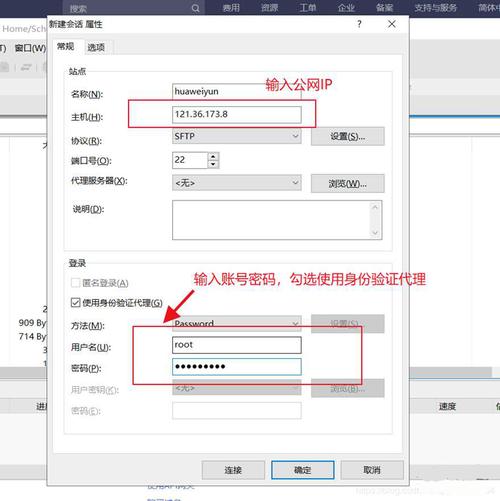
Task: Click the help question mark icon
Action: point(359,24)
